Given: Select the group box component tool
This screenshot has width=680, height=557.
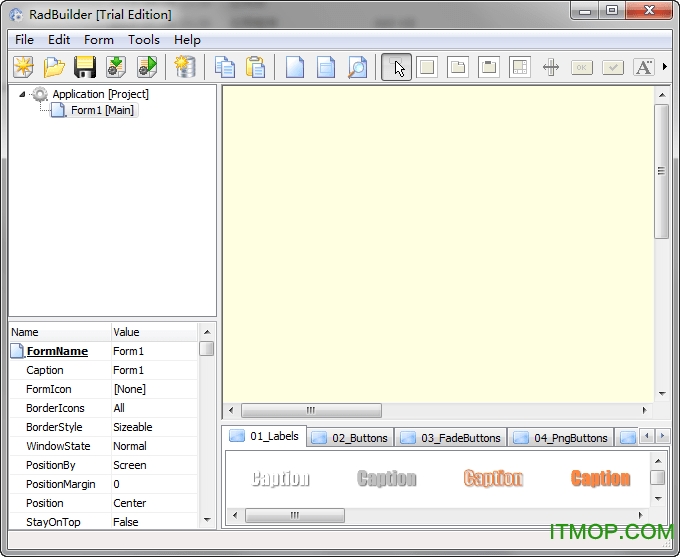Looking at the screenshot, I should coord(489,67).
